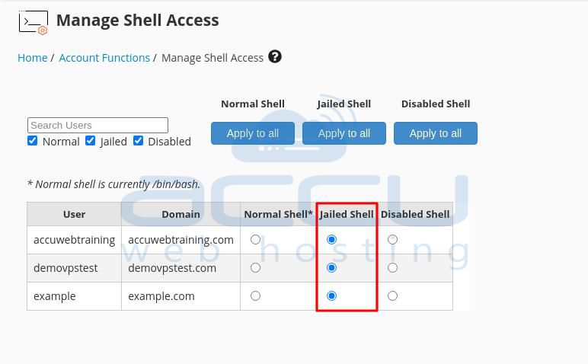Uncheck the Jailed filter checkbox
Viewport: 588px width, 364px height.
pyautogui.click(x=91, y=141)
